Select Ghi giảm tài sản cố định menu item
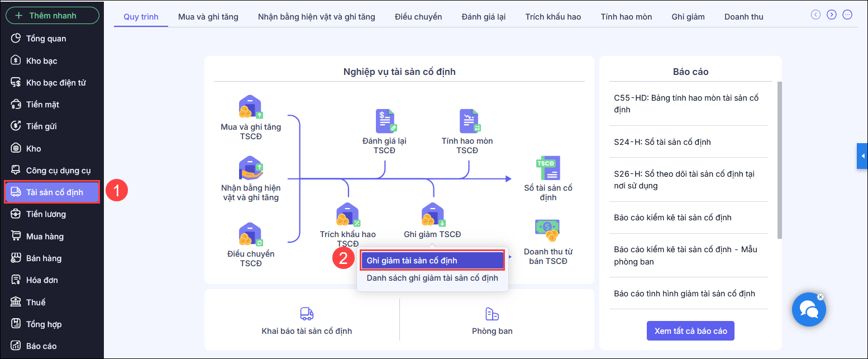The image size is (868, 359). click(x=433, y=261)
